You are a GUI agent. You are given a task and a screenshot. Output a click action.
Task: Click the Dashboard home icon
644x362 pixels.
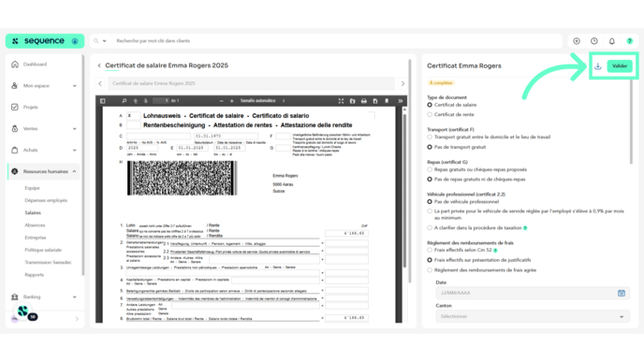pos(15,65)
